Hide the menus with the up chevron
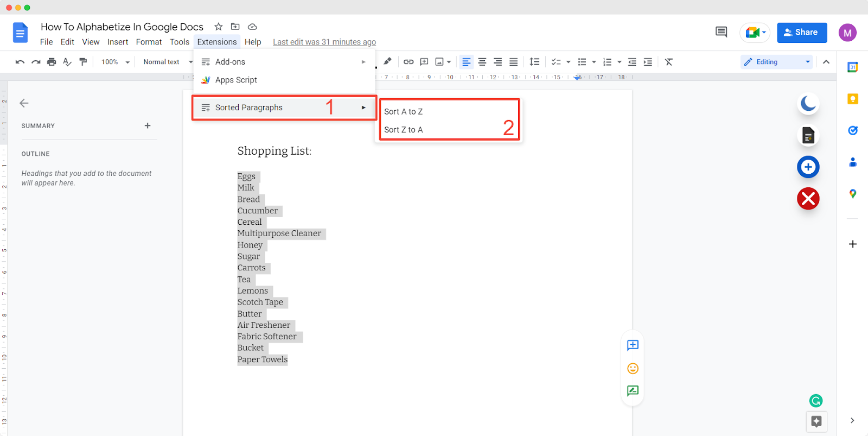Viewport: 868px width, 436px height. [826, 62]
